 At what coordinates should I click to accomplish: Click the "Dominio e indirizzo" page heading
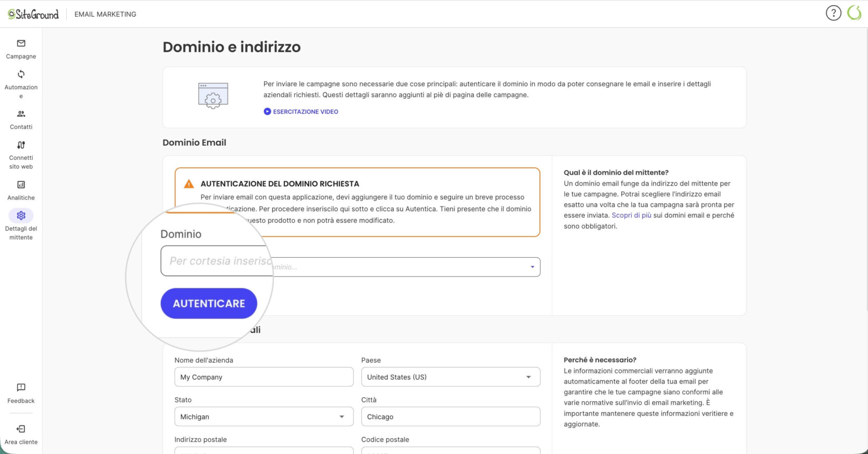[x=232, y=47]
